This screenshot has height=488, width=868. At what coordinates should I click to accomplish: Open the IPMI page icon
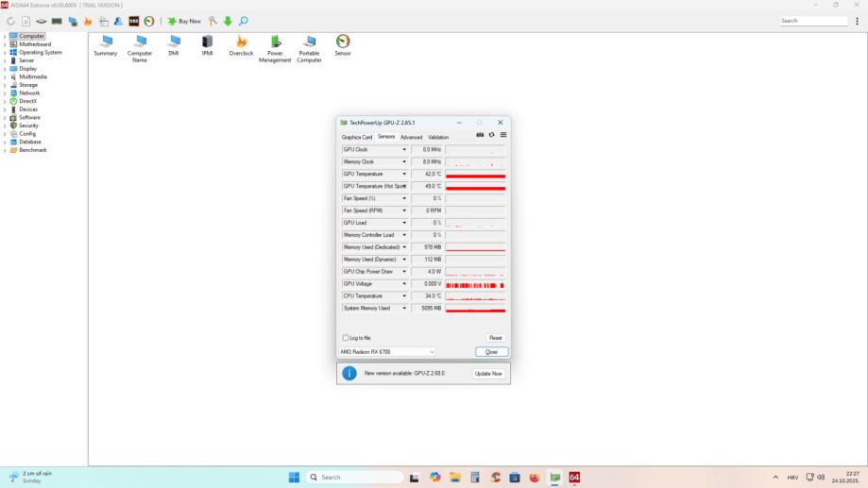207,45
